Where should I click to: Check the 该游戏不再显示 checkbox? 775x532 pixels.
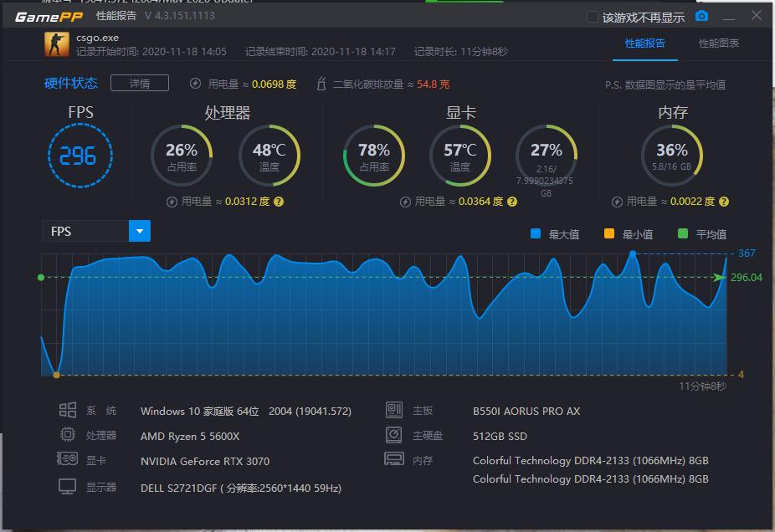[591, 15]
